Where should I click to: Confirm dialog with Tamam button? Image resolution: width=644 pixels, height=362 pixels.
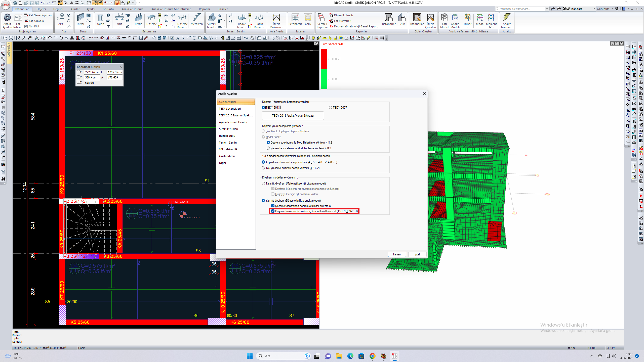397,254
